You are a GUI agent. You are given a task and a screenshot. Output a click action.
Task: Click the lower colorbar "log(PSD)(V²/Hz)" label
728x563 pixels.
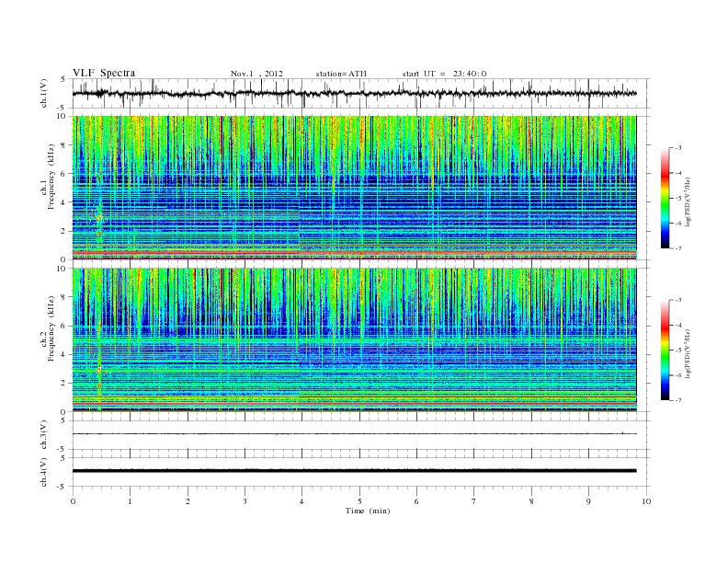click(x=688, y=354)
